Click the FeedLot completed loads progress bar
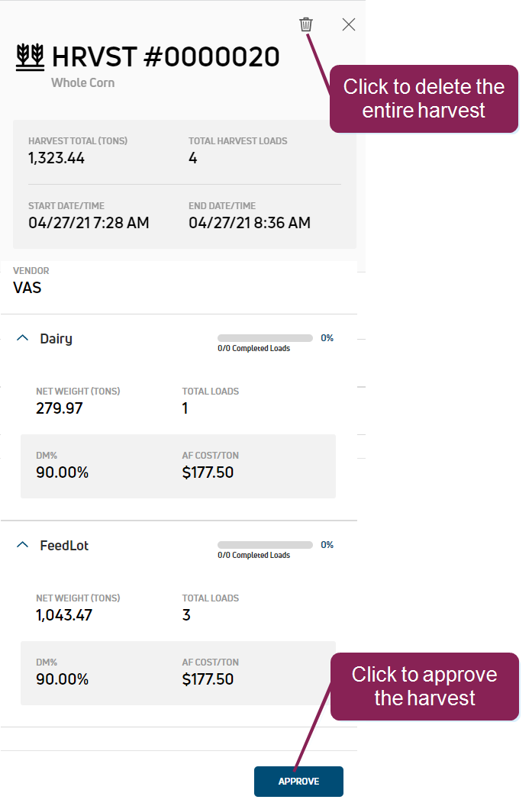The image size is (532, 806). (265, 545)
